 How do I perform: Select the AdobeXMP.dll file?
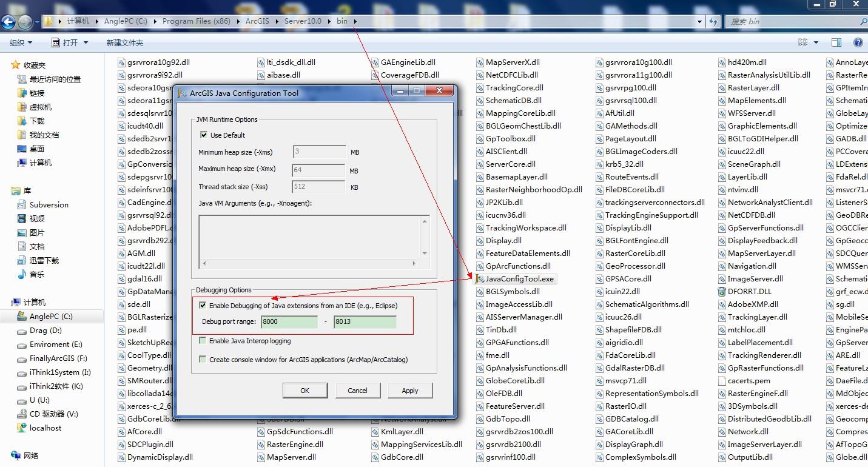753,304
